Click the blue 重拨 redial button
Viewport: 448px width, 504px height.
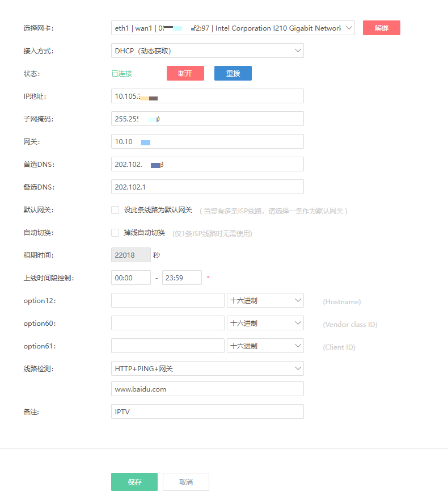point(233,73)
